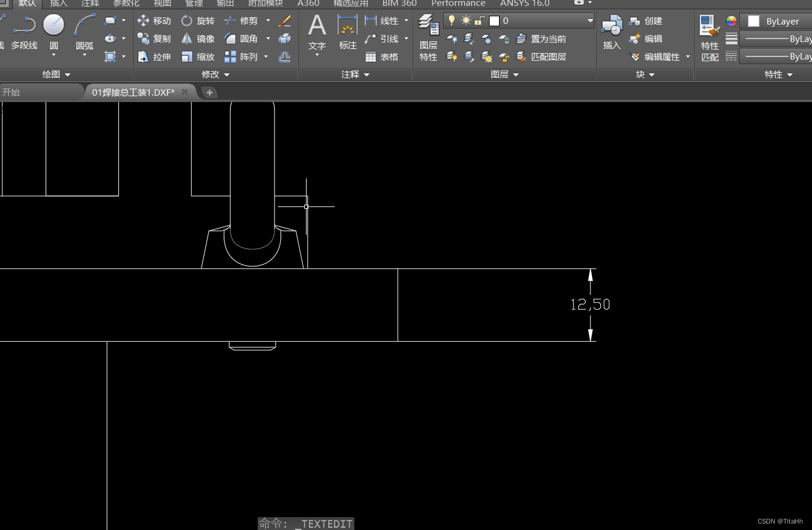812x530 pixels.
Task: Add a new drawing tab with plus button
Action: (209, 92)
